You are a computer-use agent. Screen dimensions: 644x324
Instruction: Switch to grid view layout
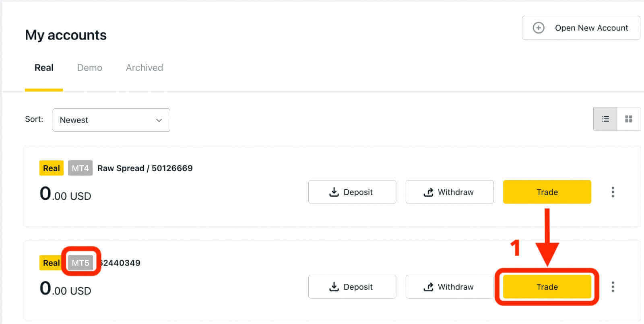(628, 119)
